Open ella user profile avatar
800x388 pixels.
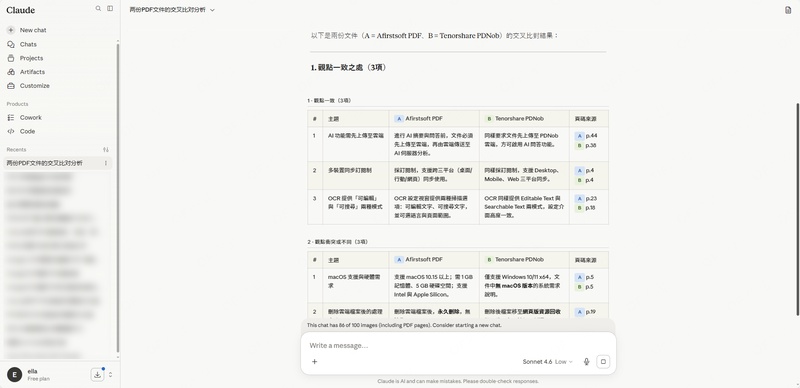(x=14, y=375)
